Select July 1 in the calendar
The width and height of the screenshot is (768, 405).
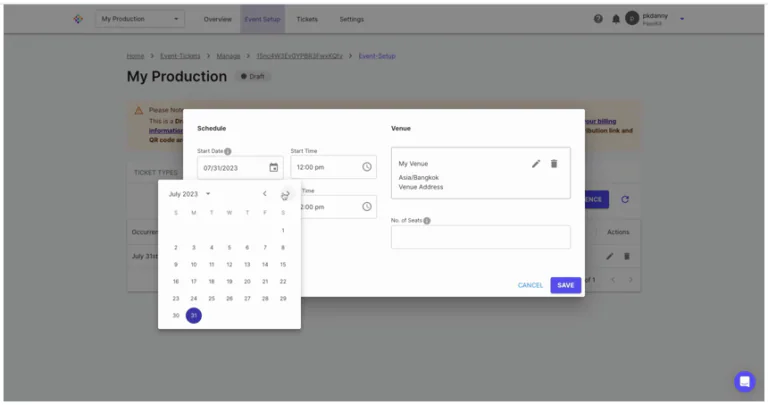pos(283,230)
